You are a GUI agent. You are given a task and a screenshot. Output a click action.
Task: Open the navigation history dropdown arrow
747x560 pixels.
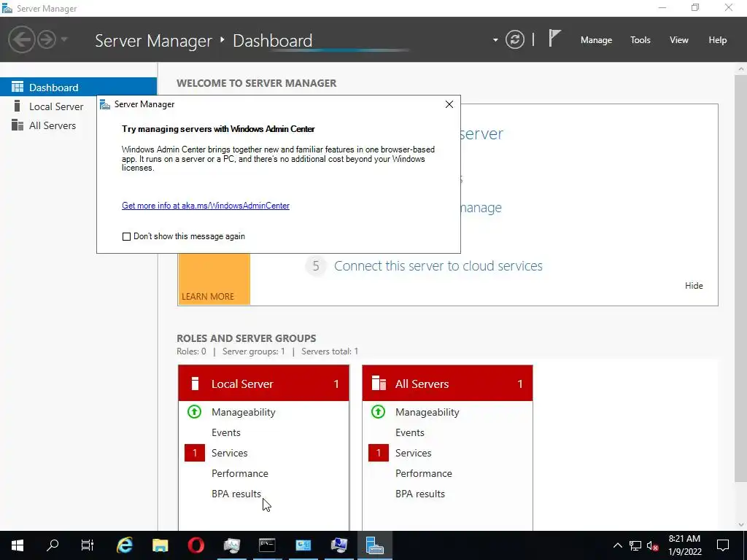tap(64, 39)
